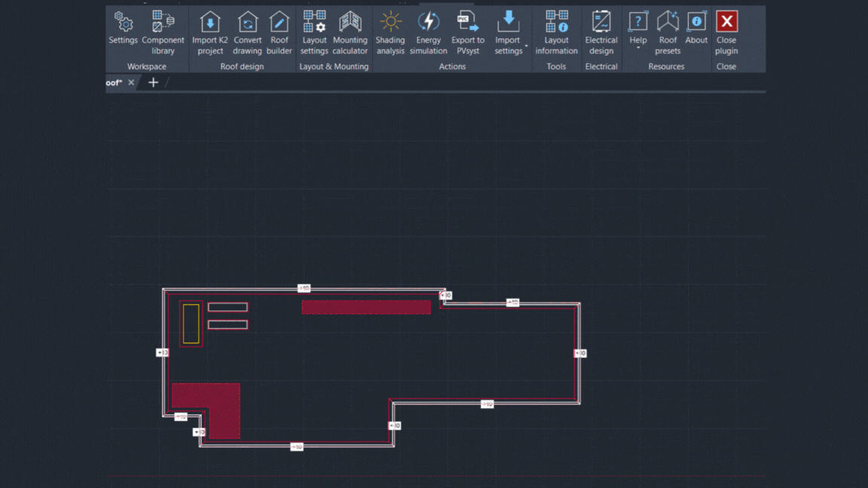Open a new tab with the plus button

153,82
